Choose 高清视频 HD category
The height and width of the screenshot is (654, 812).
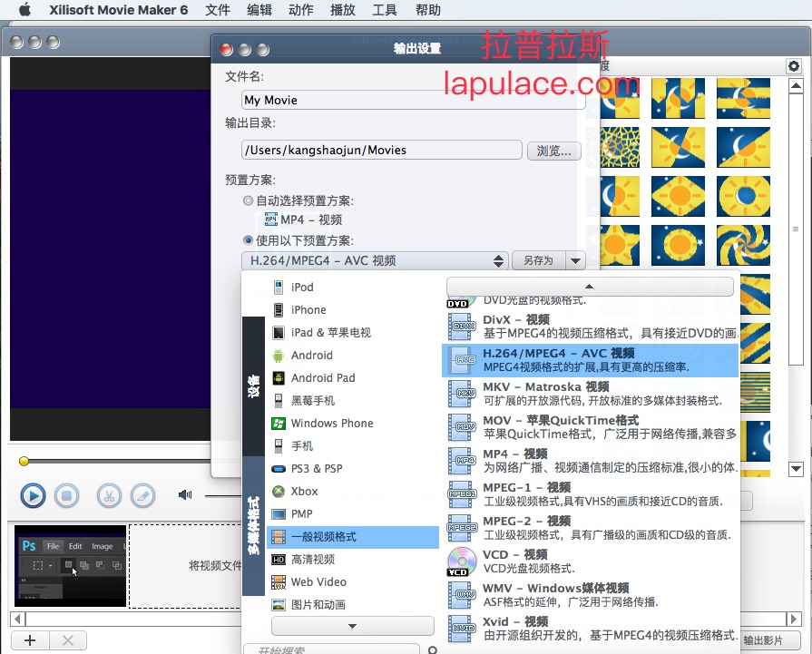(x=352, y=560)
